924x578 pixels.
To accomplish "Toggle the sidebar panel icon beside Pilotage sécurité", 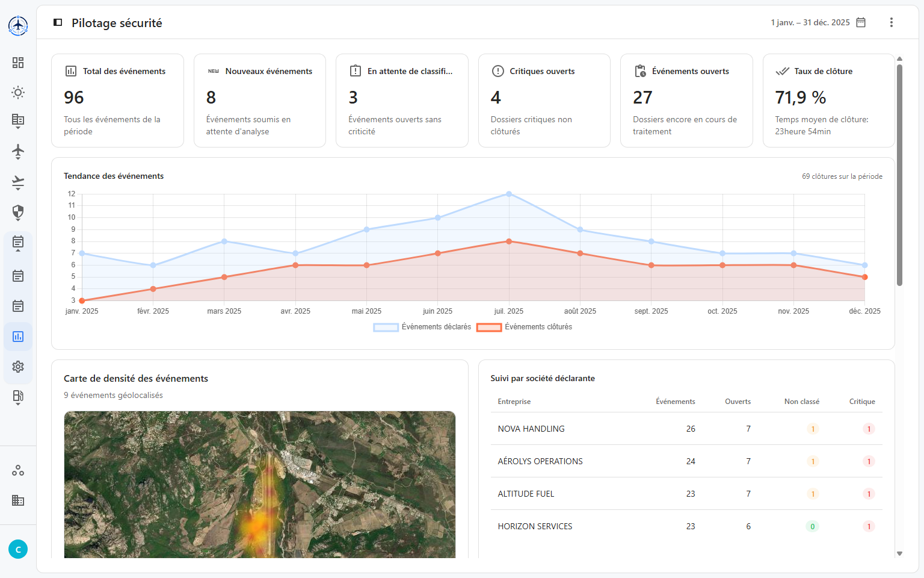I will [x=58, y=22].
